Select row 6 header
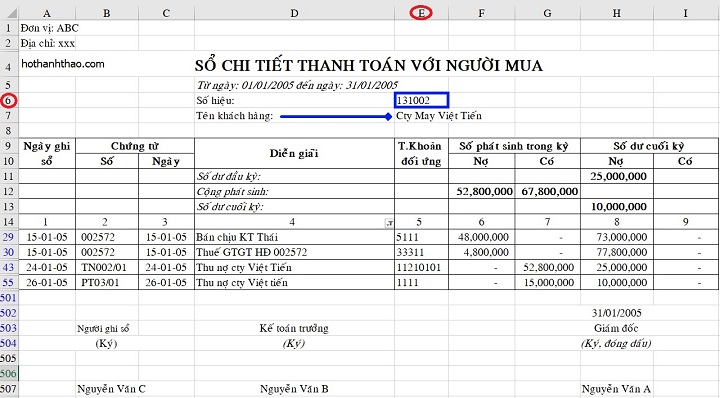Screen dimensions: 720x398 tap(9, 101)
